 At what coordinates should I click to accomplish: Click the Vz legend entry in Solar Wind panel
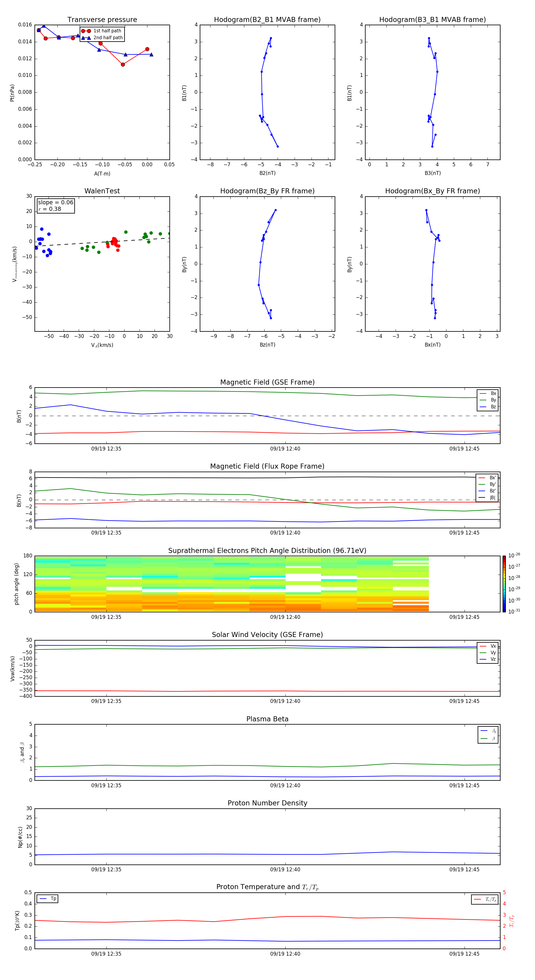coord(488,659)
